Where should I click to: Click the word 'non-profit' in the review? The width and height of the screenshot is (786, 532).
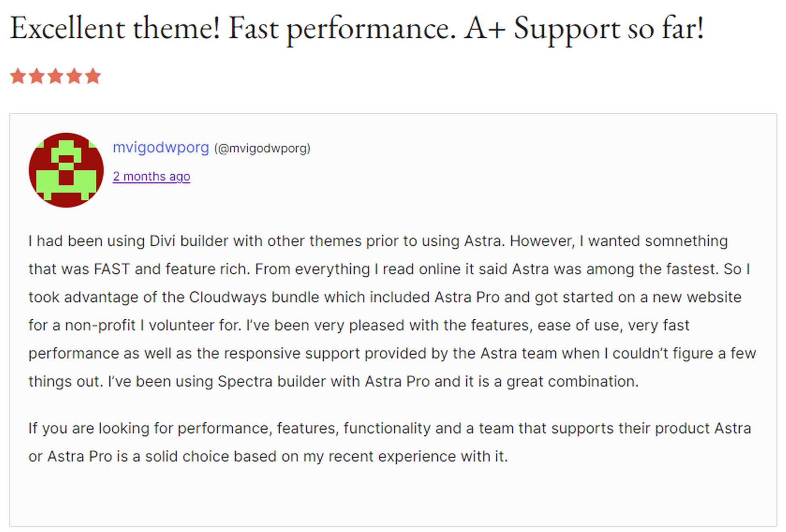pyautogui.click(x=100, y=325)
